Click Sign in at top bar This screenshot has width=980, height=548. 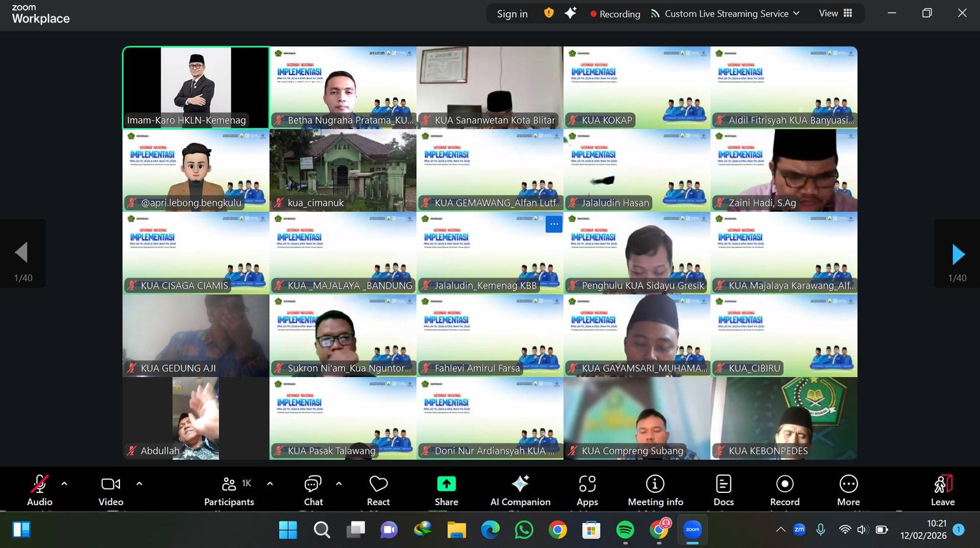(512, 13)
